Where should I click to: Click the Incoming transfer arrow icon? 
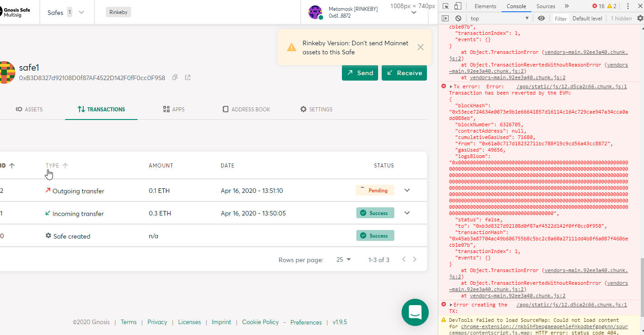[48, 213]
